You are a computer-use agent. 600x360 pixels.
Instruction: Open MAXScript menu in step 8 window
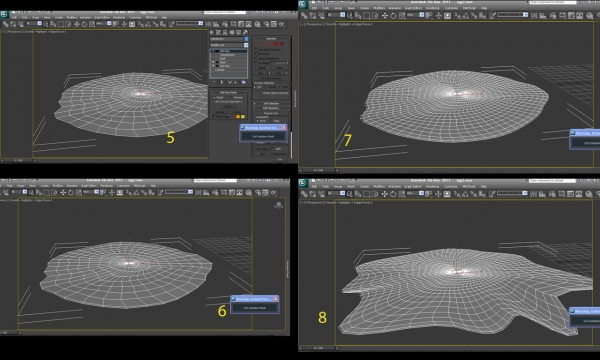pos(468,186)
